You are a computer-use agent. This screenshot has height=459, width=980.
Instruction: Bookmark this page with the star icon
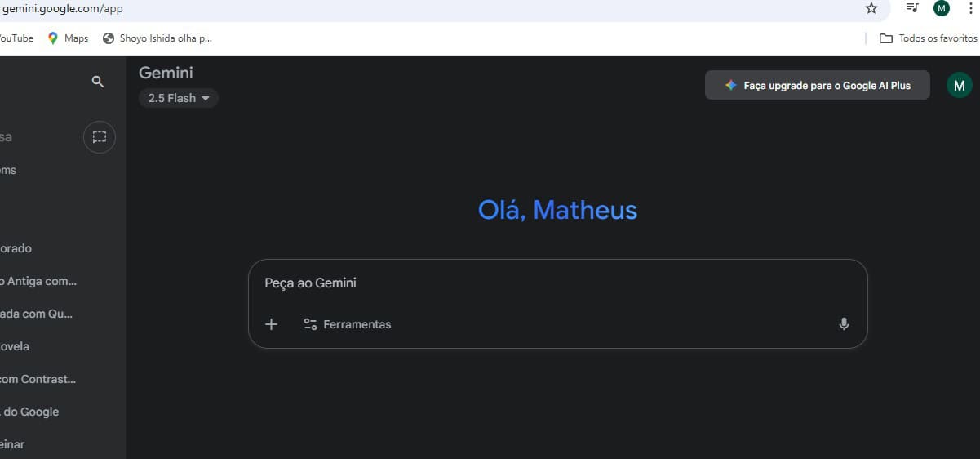[871, 8]
